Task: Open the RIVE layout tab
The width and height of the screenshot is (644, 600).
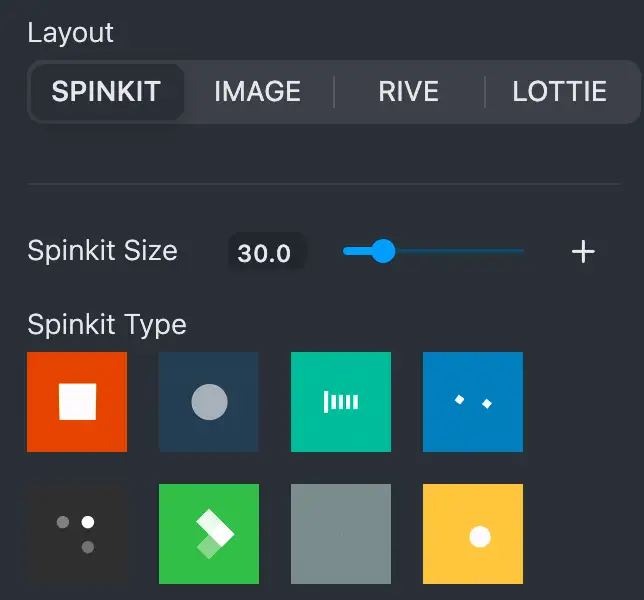Action: click(x=408, y=92)
